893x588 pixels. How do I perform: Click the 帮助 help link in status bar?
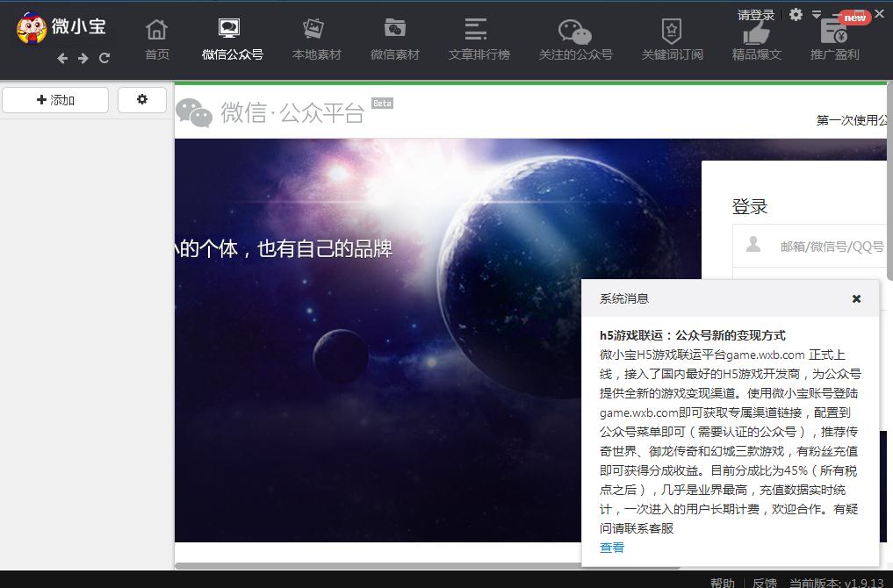(x=723, y=583)
